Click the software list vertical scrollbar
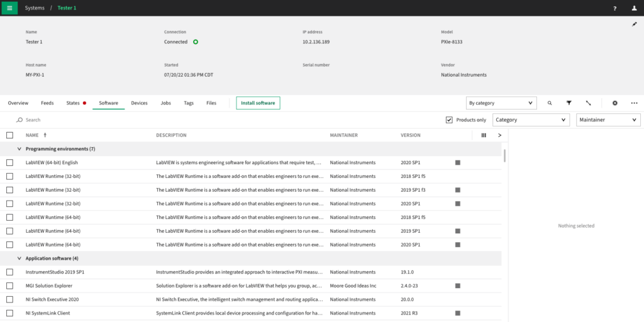Screen dimensions: 644x322 (x=504, y=156)
